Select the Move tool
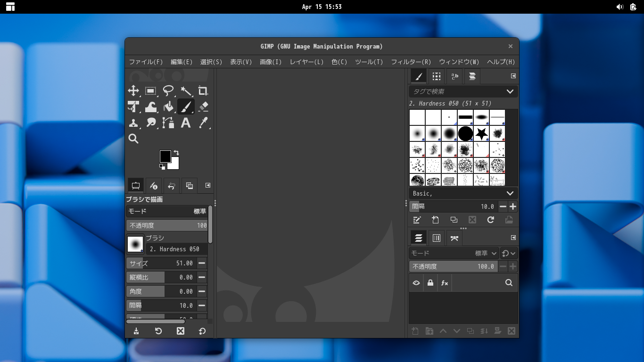 click(133, 91)
